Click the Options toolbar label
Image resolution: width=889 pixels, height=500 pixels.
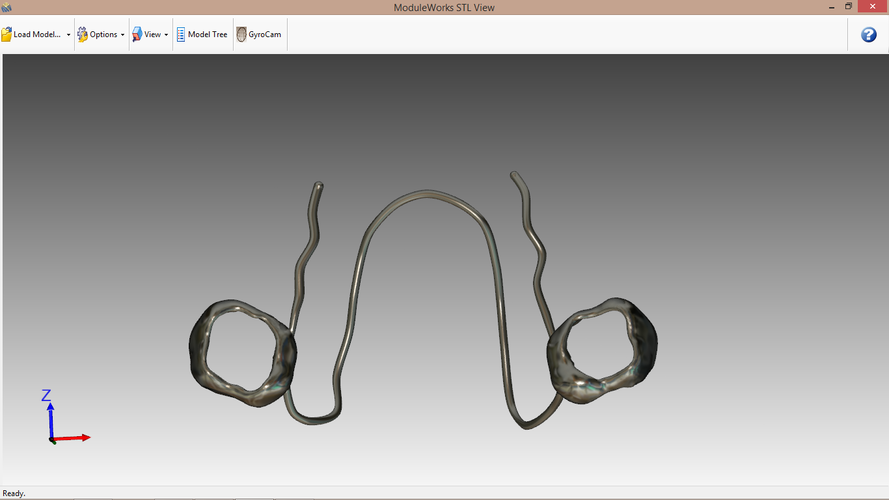click(103, 35)
